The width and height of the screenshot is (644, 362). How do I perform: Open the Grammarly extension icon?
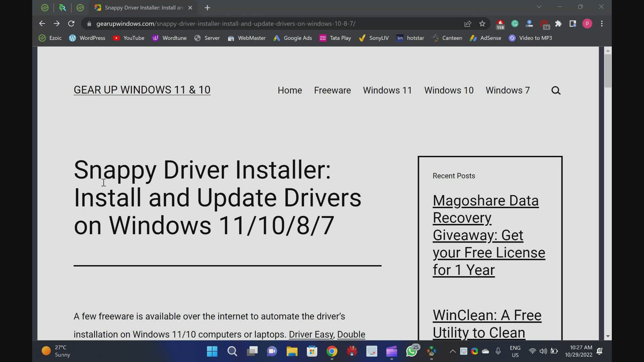click(x=515, y=23)
